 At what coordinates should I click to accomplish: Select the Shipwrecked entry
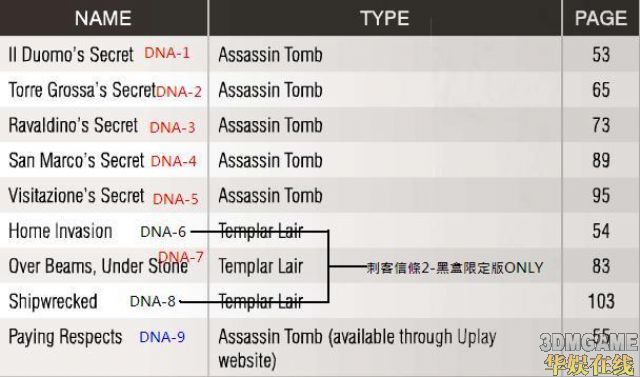point(53,302)
